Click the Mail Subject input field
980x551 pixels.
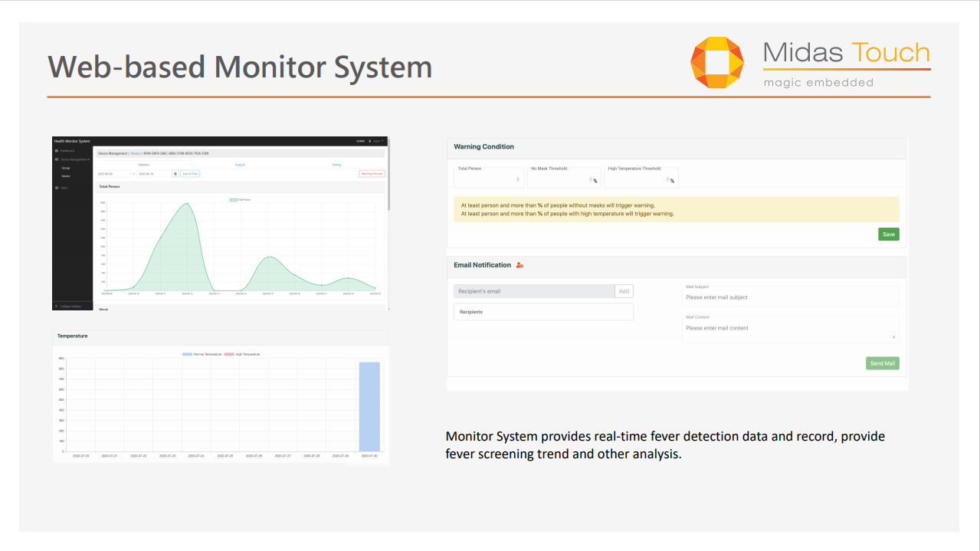pyautogui.click(x=789, y=297)
